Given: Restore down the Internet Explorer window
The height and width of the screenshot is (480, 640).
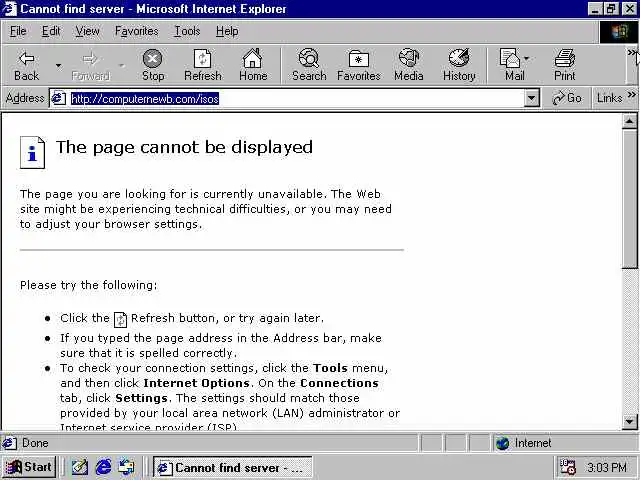Looking at the screenshot, I should tap(611, 9).
